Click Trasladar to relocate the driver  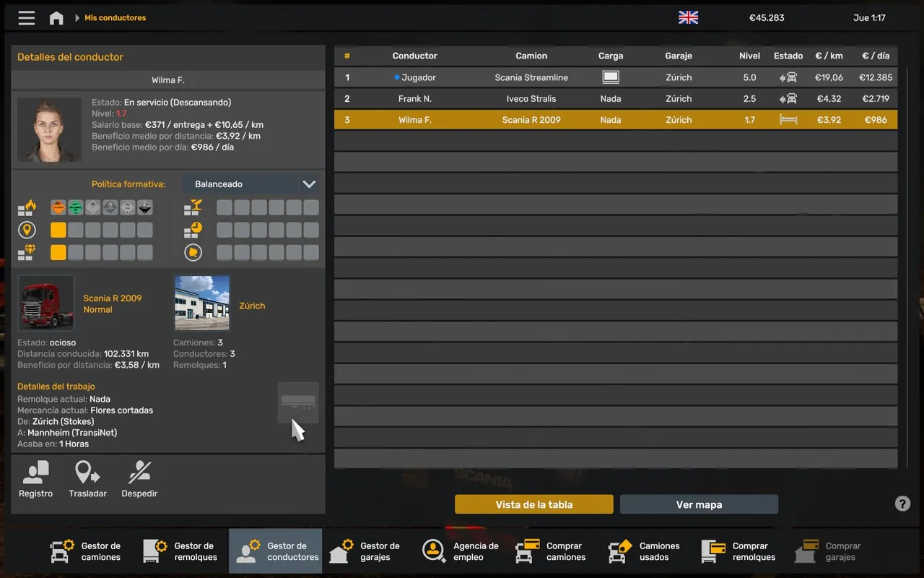tap(88, 479)
